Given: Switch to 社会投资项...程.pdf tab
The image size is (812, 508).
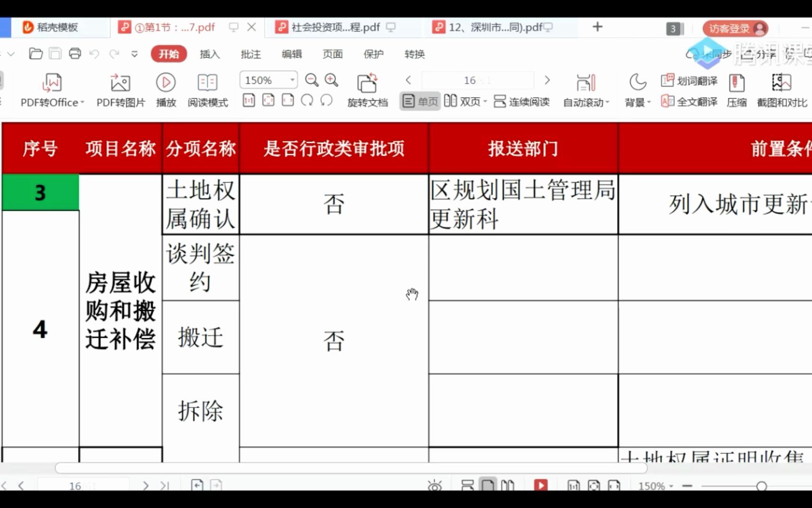Looking at the screenshot, I should click(x=336, y=27).
